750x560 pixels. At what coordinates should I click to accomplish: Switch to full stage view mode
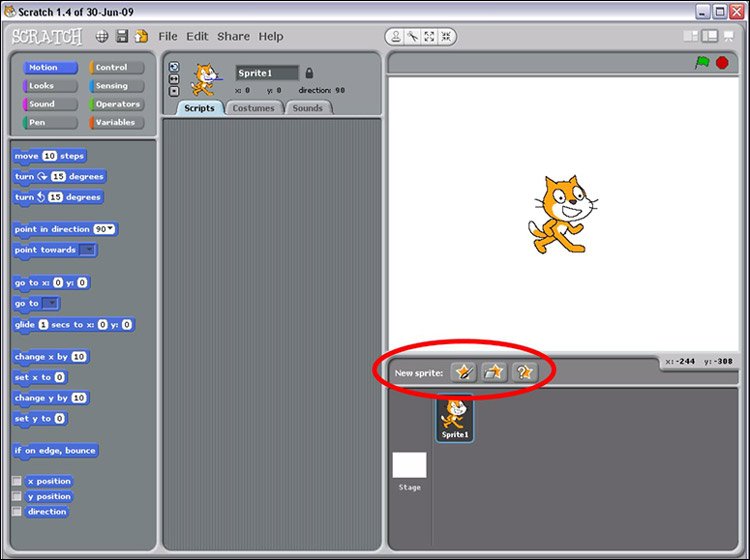click(709, 36)
